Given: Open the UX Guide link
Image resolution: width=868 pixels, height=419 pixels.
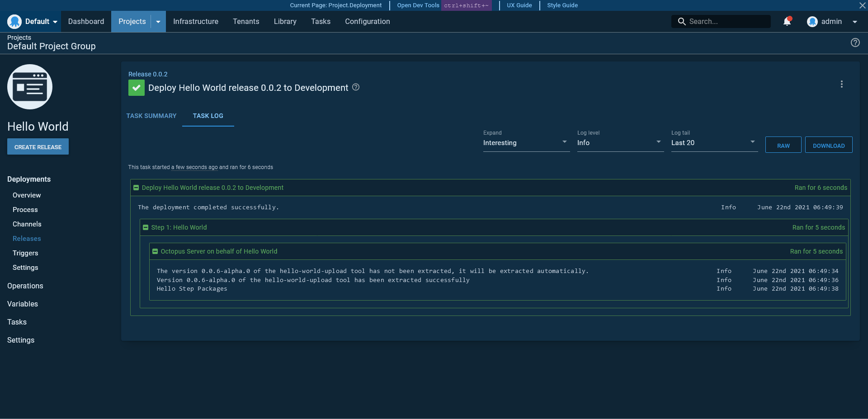Looking at the screenshot, I should 519,5.
